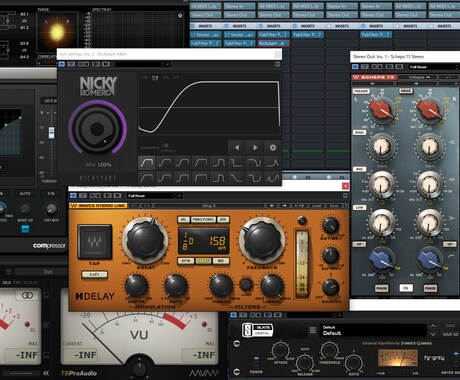Viewport: 460px width, 380px height.
Task: Click the H-Delay Feedback knob
Action: [x=263, y=241]
